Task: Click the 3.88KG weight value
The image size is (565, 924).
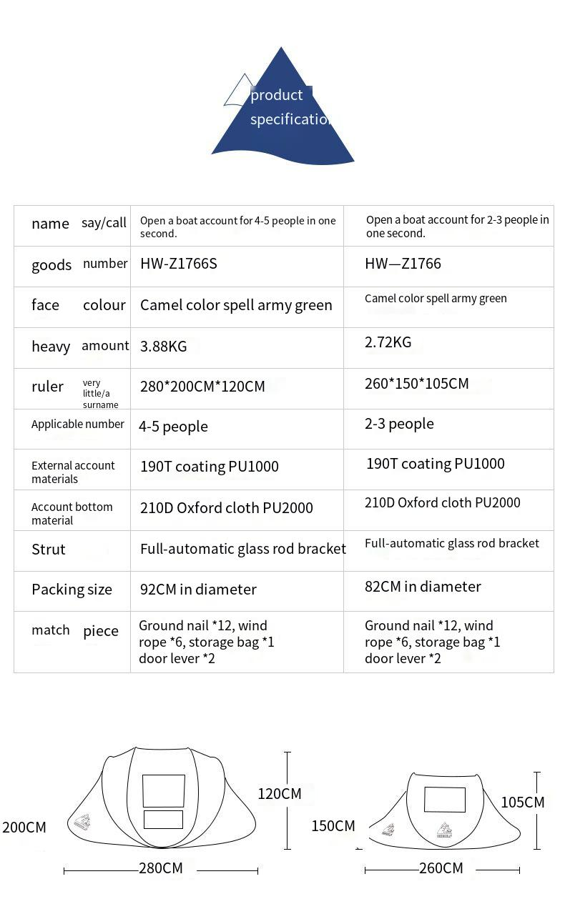Action: (x=163, y=347)
